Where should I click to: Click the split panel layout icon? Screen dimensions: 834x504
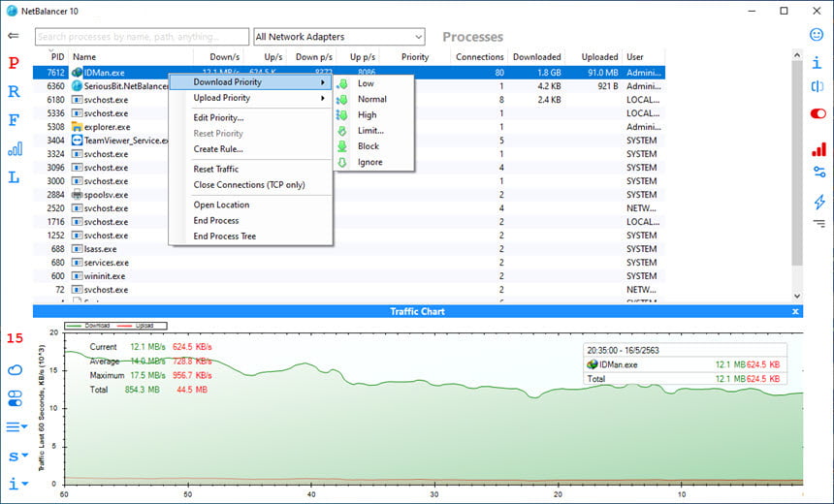pyautogui.click(x=818, y=86)
